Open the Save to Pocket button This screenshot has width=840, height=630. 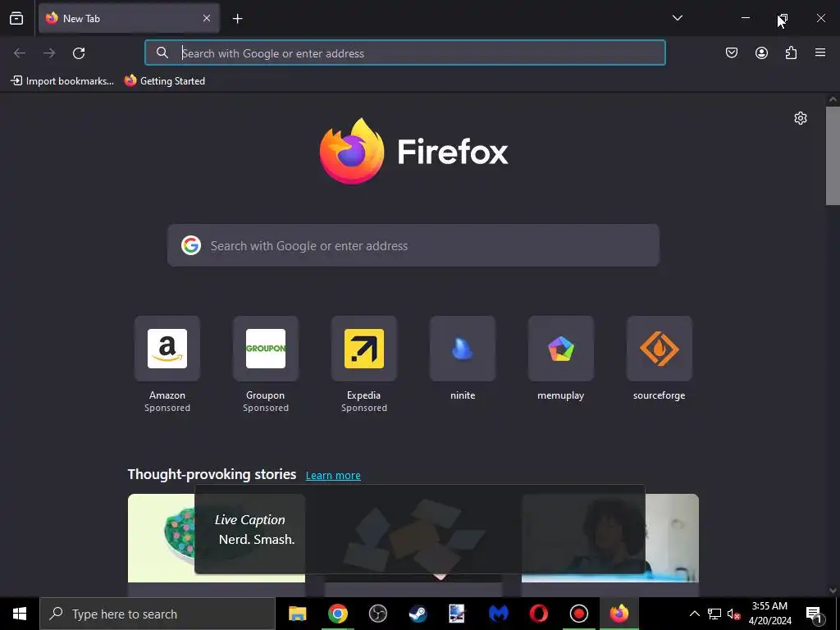tap(731, 52)
